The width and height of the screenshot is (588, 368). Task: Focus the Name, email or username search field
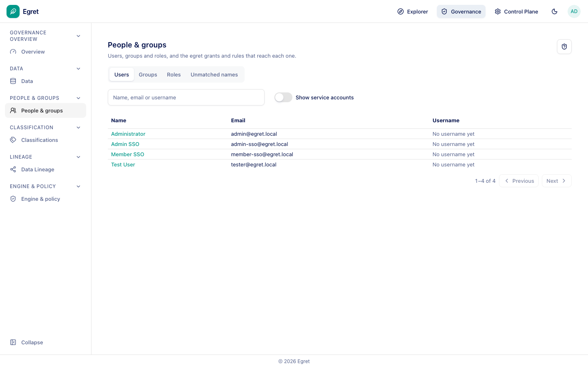186,97
